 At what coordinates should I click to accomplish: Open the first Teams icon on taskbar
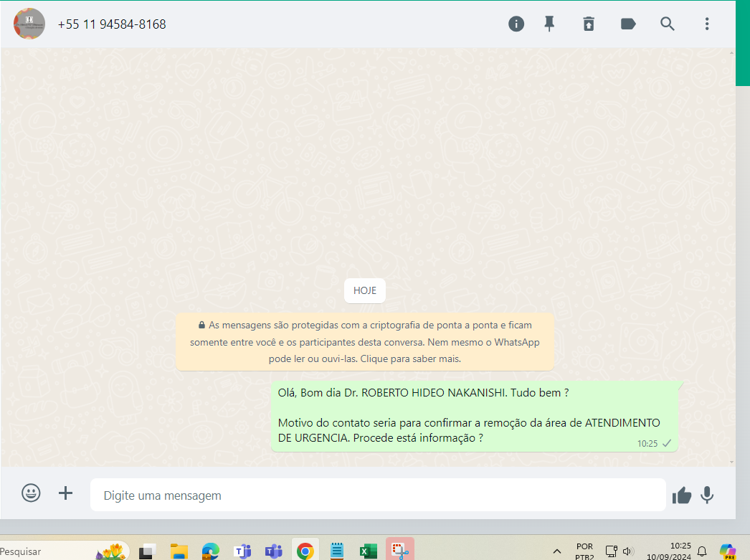[242, 551]
